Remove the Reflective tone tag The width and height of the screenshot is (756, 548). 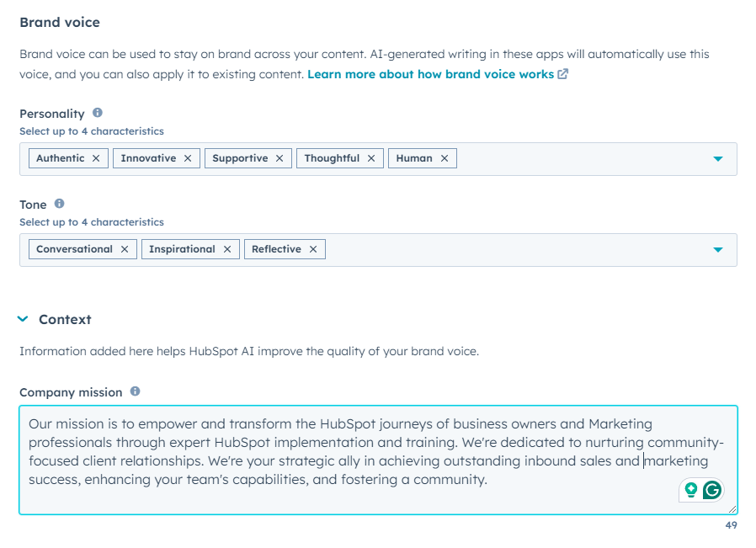point(312,248)
